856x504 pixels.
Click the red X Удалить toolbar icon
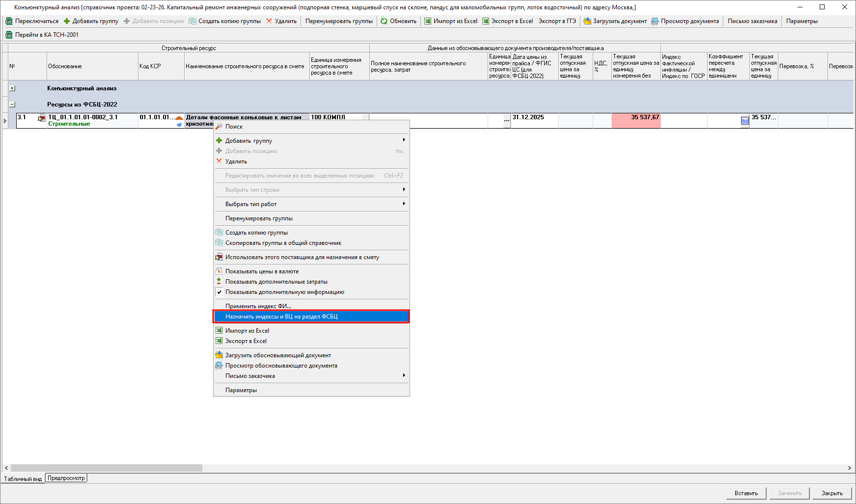pos(269,21)
